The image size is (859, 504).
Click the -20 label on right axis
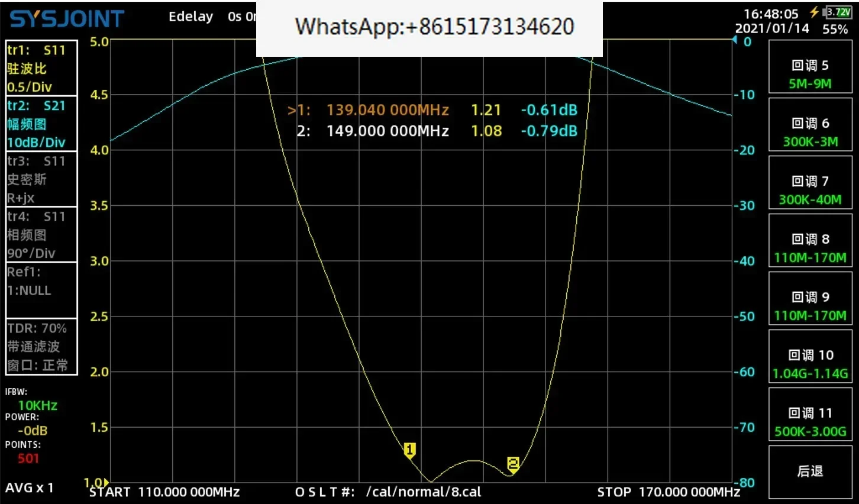click(744, 150)
